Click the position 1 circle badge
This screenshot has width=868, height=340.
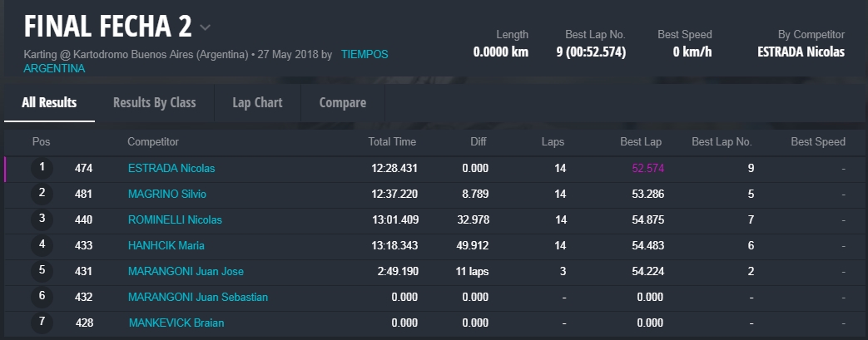click(x=42, y=169)
